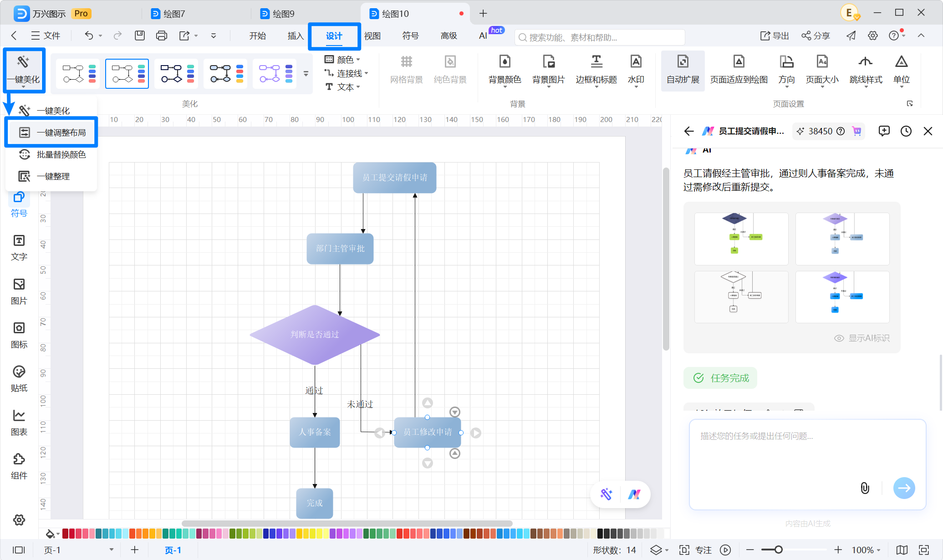Adjust the zoom slider handle
The image size is (943, 560).
tap(779, 550)
